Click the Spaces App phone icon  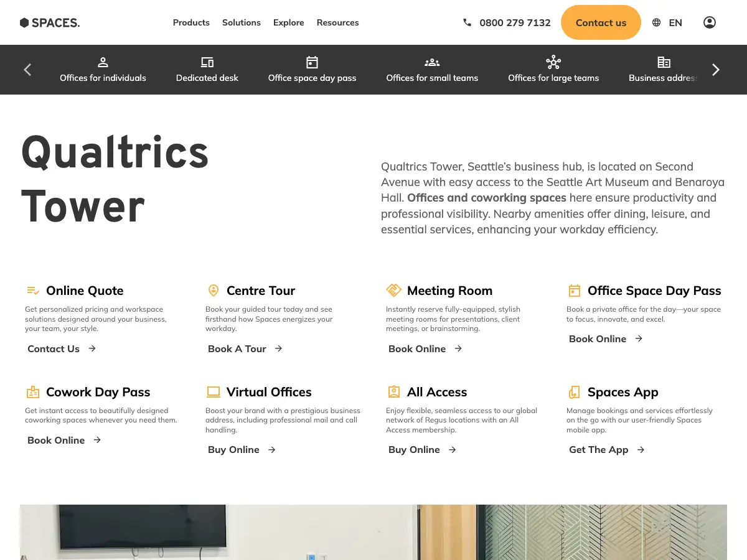tap(575, 392)
